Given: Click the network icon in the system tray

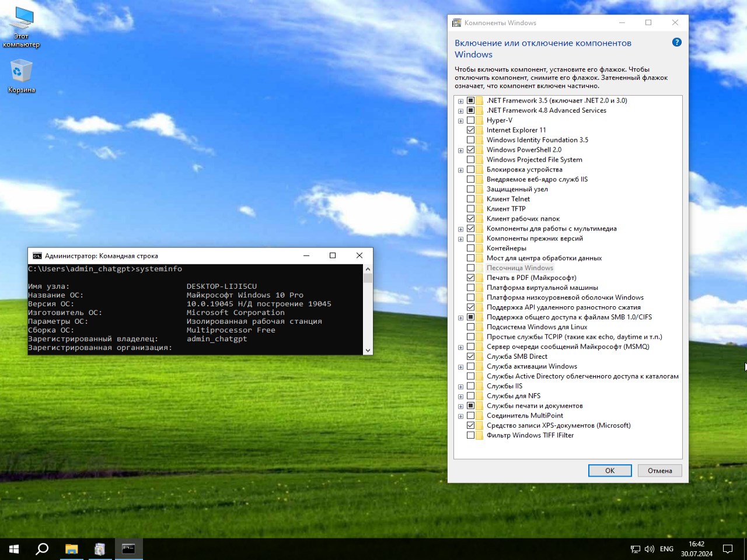Looking at the screenshot, I should pyautogui.click(x=634, y=548).
